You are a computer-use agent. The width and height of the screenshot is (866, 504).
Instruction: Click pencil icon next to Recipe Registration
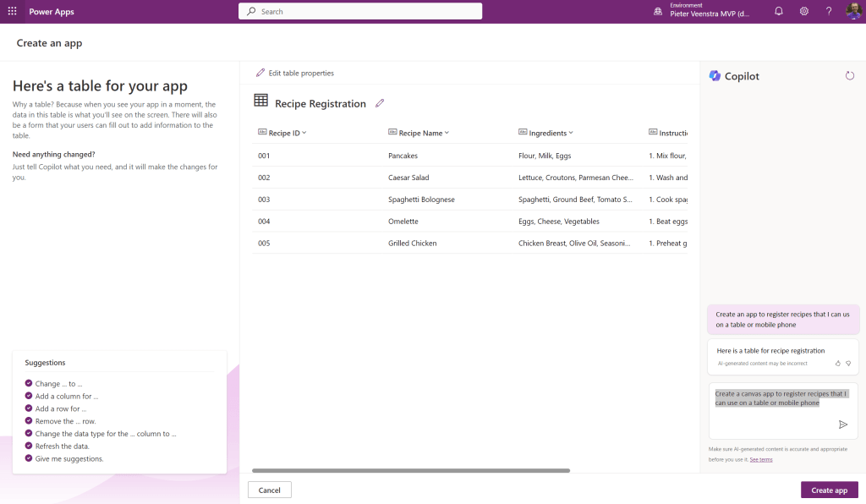(x=380, y=103)
